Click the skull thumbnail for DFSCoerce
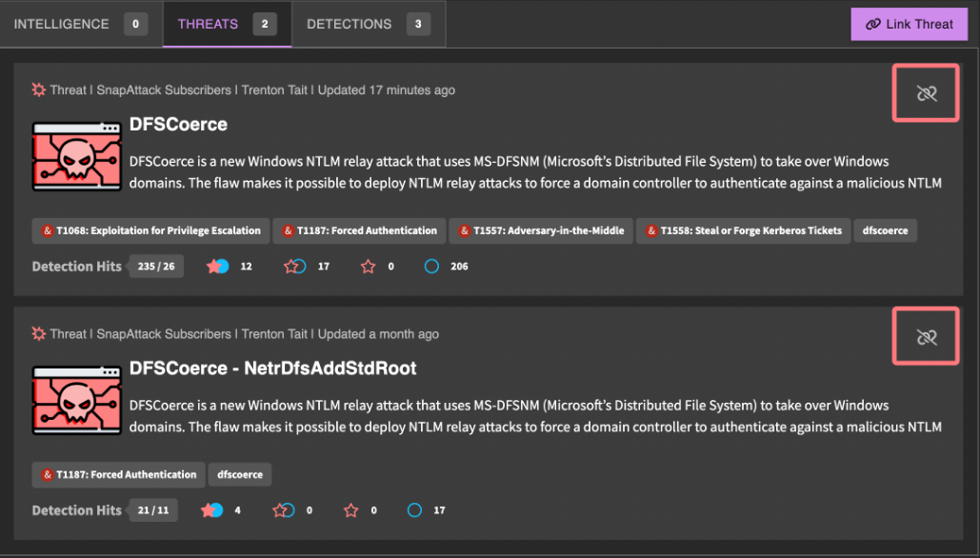Image resolution: width=980 pixels, height=558 pixels. [74, 157]
